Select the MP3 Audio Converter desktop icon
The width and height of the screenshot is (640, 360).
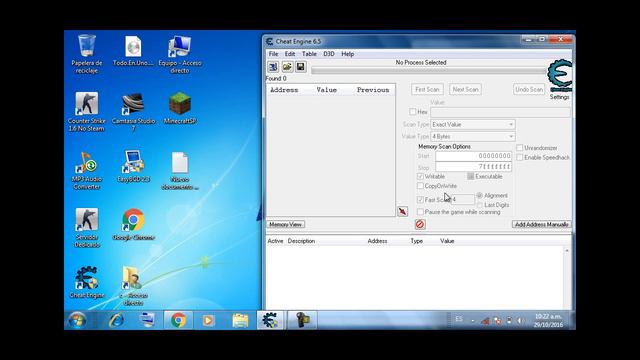click(87, 170)
